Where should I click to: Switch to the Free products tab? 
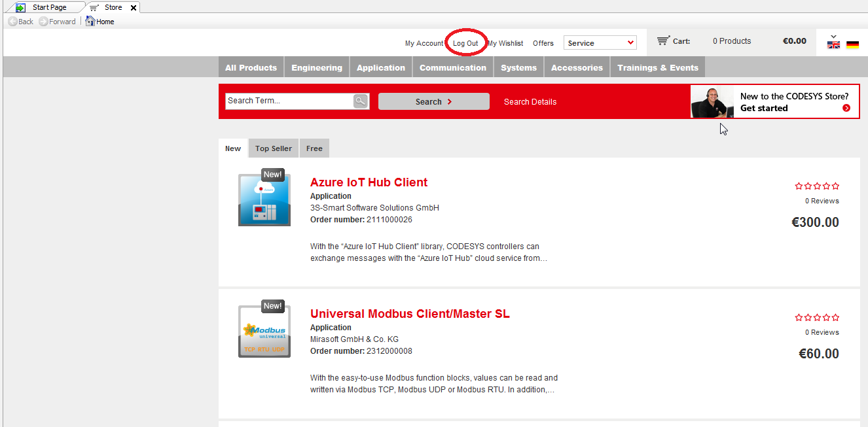click(x=314, y=148)
